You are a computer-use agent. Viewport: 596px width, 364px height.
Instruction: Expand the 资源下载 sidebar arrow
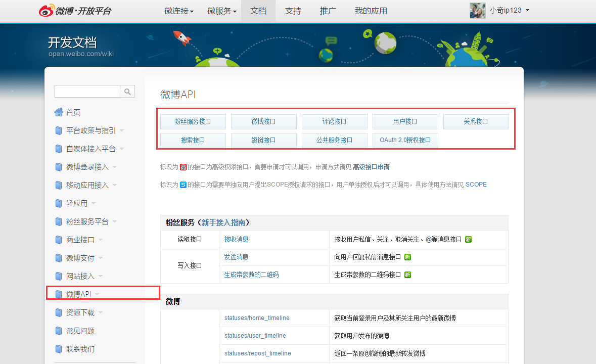pyautogui.click(x=101, y=312)
